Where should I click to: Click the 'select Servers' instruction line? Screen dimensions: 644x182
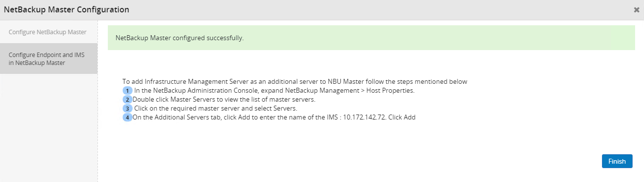(x=215, y=109)
